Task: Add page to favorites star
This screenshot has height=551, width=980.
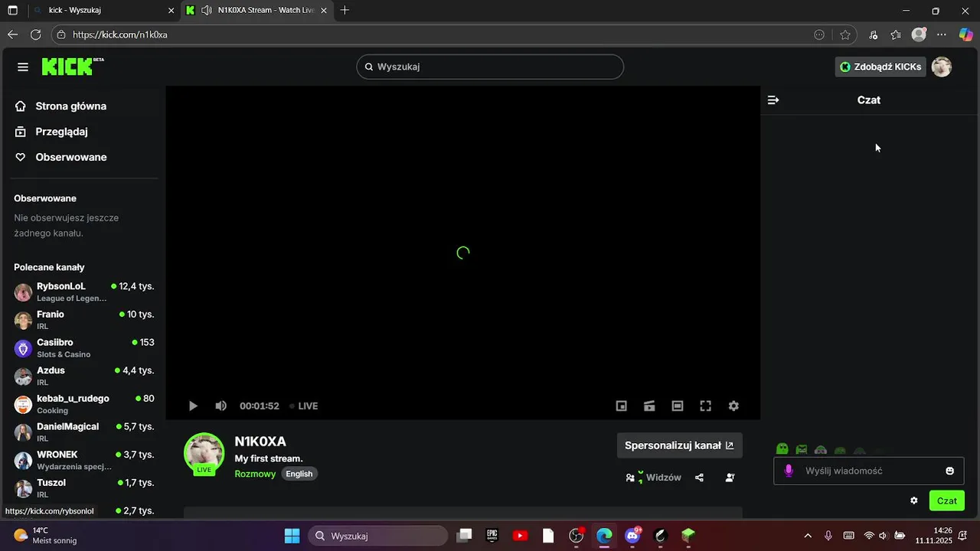Action: [x=845, y=34]
